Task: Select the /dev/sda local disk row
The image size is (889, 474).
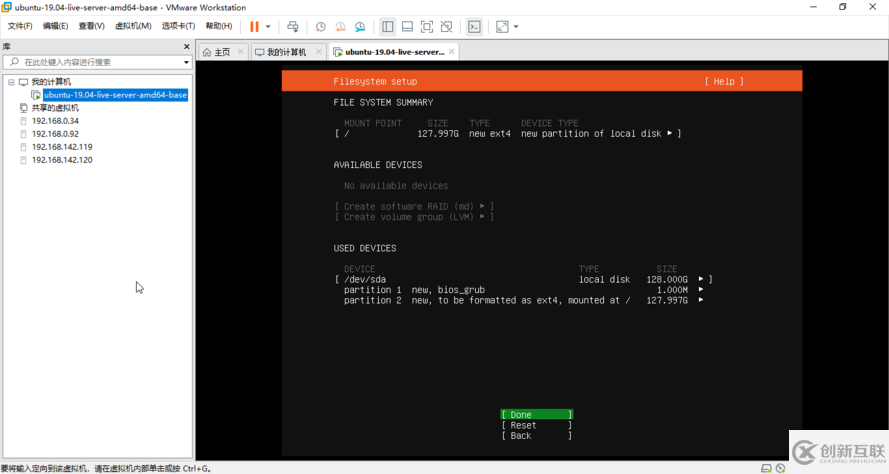Action: click(x=523, y=280)
